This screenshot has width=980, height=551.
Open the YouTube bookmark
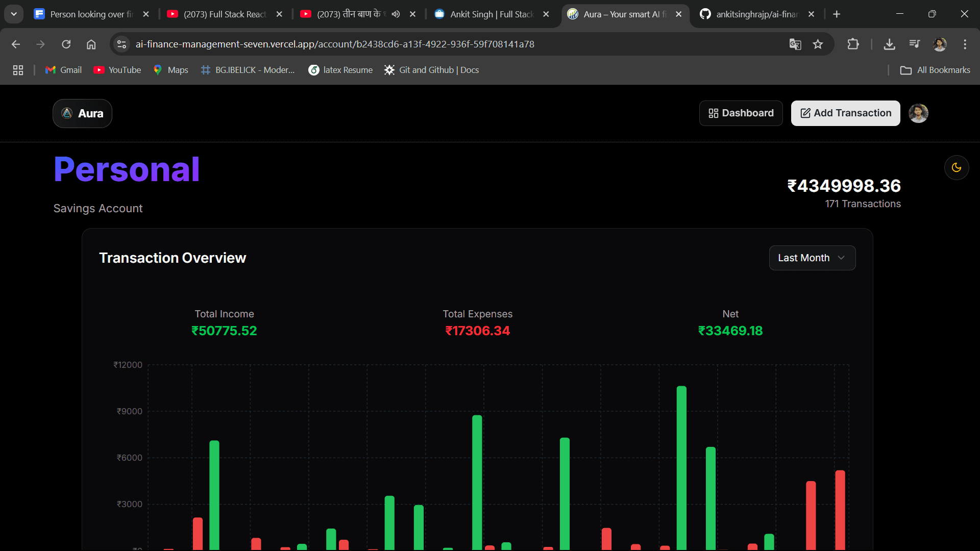click(x=117, y=70)
